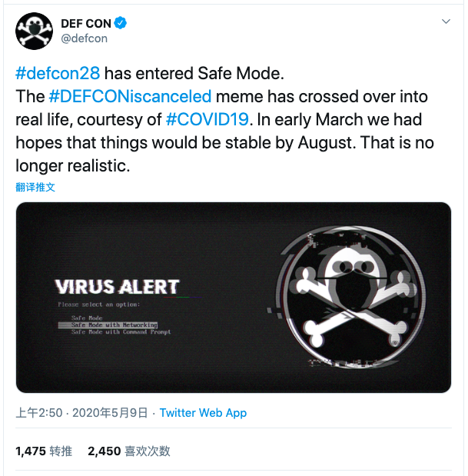Click the 翻译推文 translate link
468x476 pixels.
(35, 187)
